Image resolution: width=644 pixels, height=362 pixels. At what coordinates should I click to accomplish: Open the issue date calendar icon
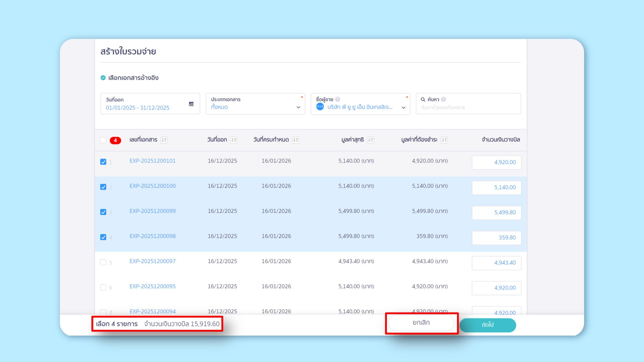191,104
